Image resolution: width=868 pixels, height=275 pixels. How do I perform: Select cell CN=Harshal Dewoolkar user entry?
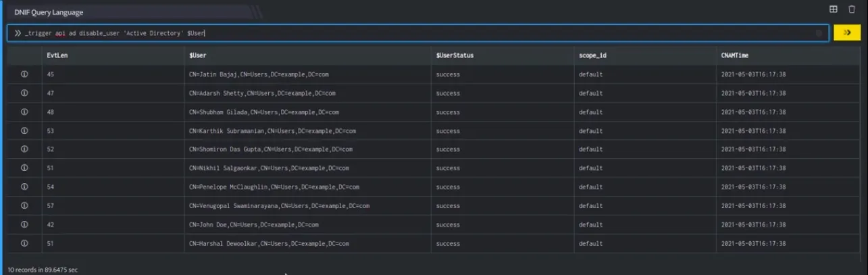pos(269,243)
